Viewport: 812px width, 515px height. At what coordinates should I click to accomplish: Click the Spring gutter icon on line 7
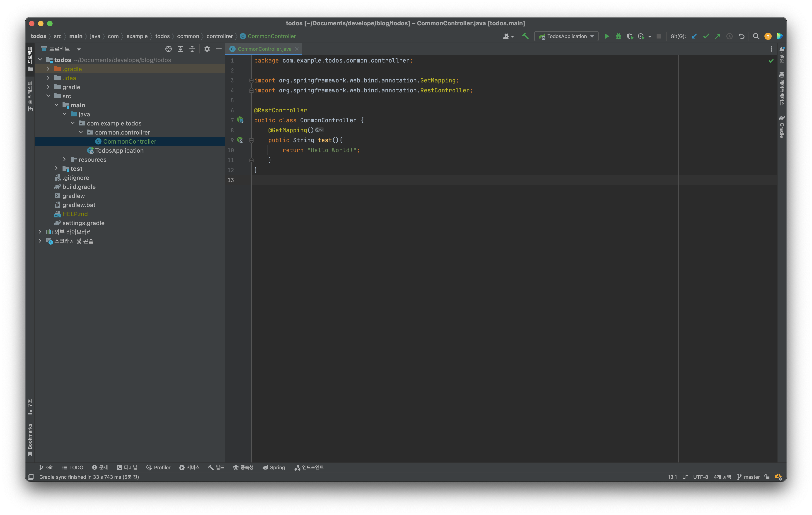click(x=240, y=120)
